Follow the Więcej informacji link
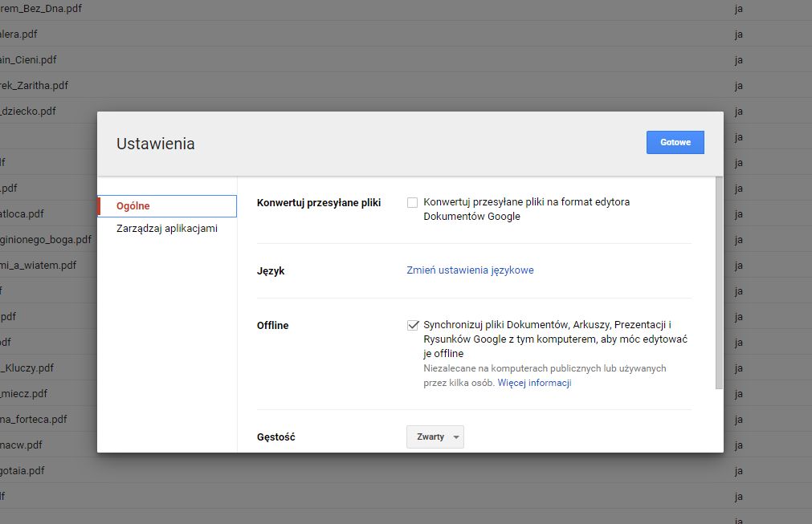The image size is (812, 524). pos(534,383)
